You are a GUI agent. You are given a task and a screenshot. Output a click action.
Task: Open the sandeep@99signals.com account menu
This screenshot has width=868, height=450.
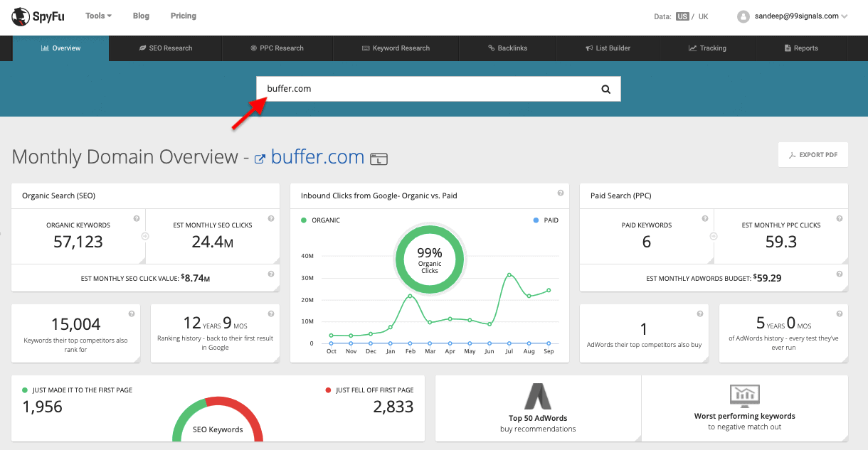[x=792, y=16]
